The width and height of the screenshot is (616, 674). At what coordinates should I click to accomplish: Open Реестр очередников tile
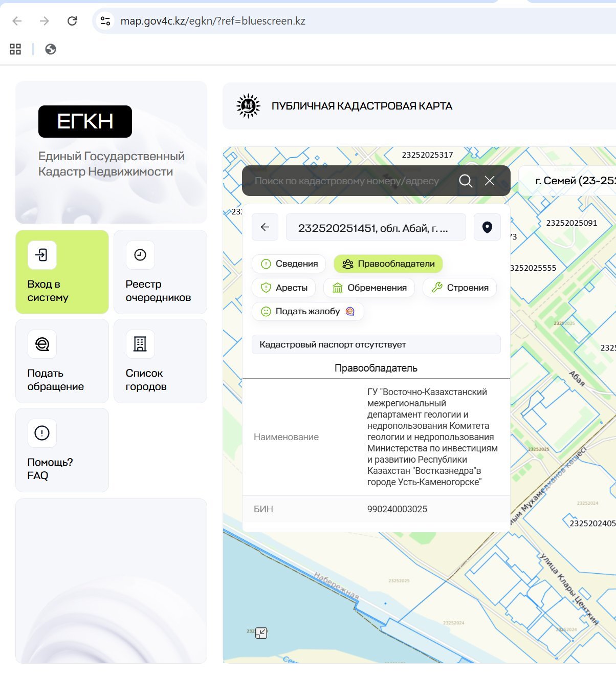point(160,272)
